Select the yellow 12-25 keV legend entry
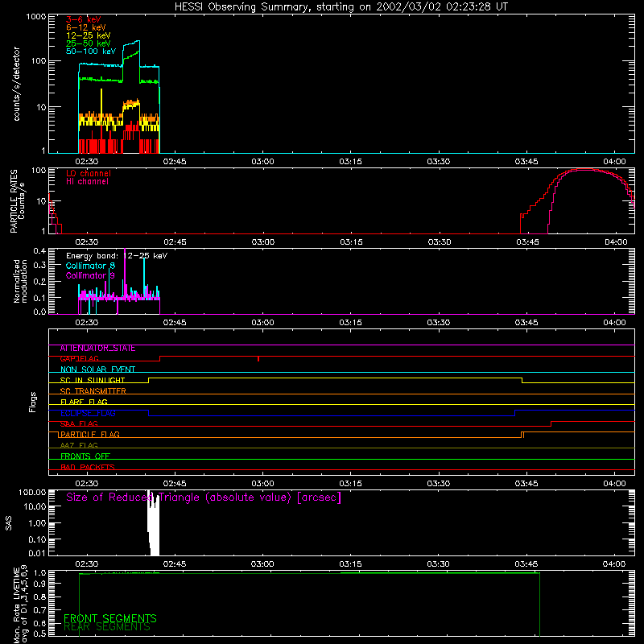Viewport: 644px width, 644px height. 89,35
